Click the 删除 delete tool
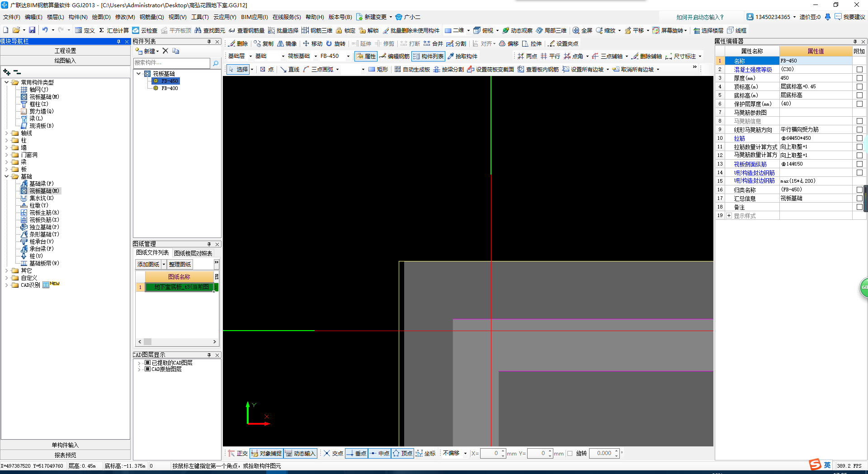The width and height of the screenshot is (868, 474). tap(238, 43)
